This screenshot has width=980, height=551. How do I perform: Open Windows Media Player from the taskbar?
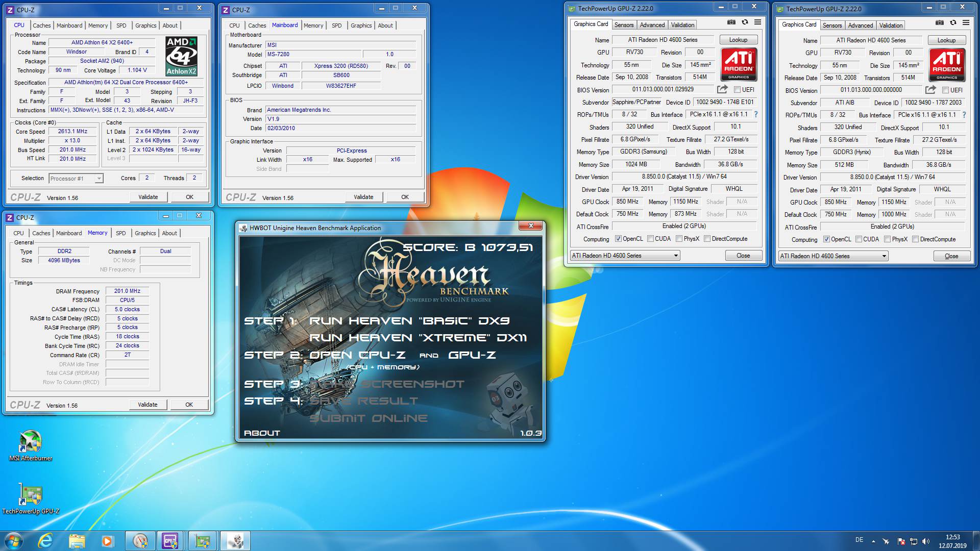click(107, 541)
